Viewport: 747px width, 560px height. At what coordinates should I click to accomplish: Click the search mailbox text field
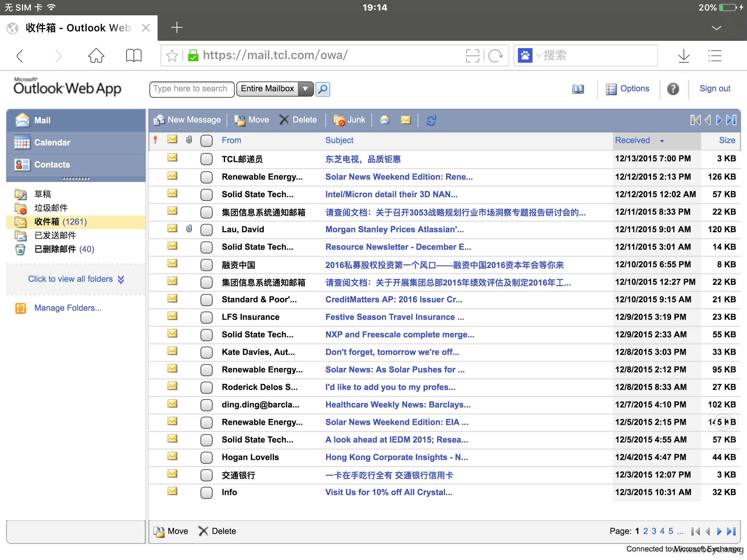(191, 89)
